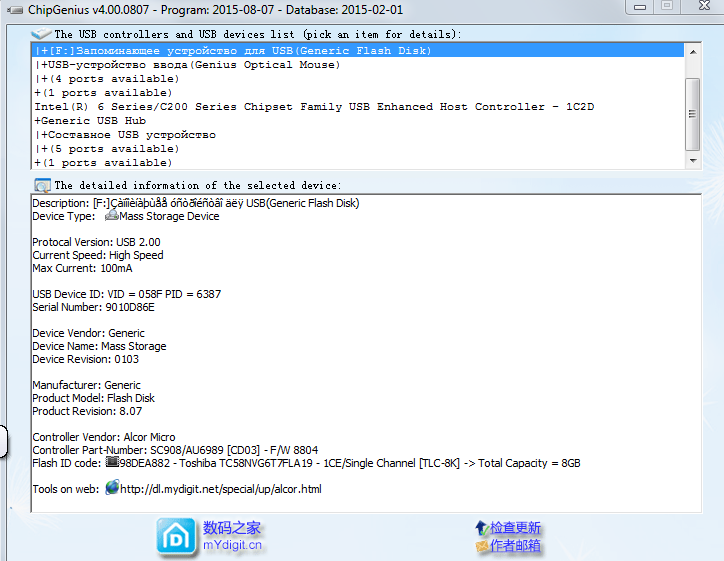
Task: Click the Description: [F:] line in details
Action: click(x=196, y=203)
